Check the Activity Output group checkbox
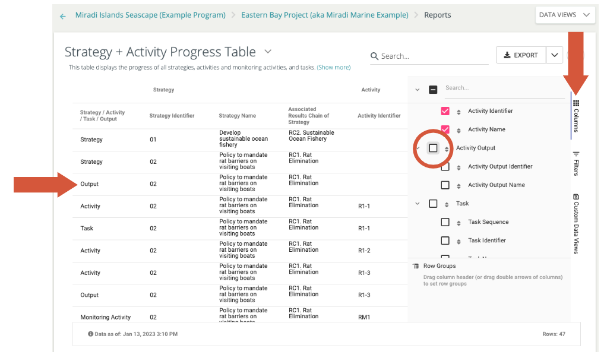The height and width of the screenshot is (364, 607). [433, 148]
